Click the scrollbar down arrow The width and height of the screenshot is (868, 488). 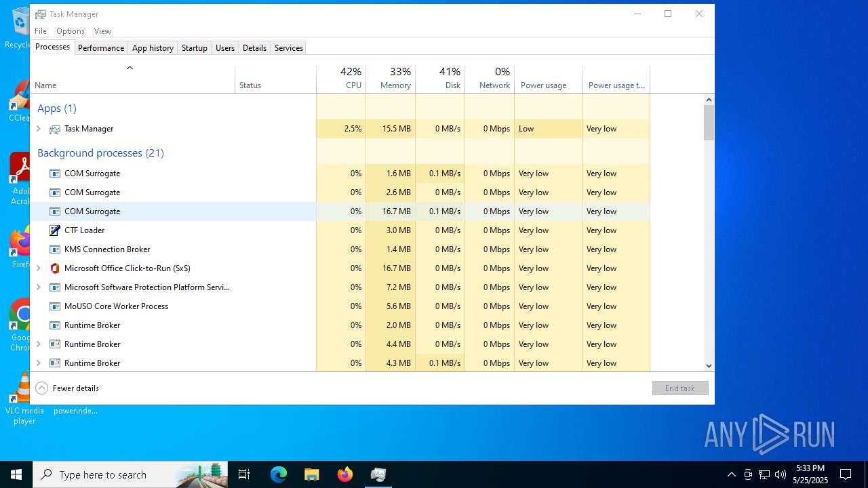709,366
